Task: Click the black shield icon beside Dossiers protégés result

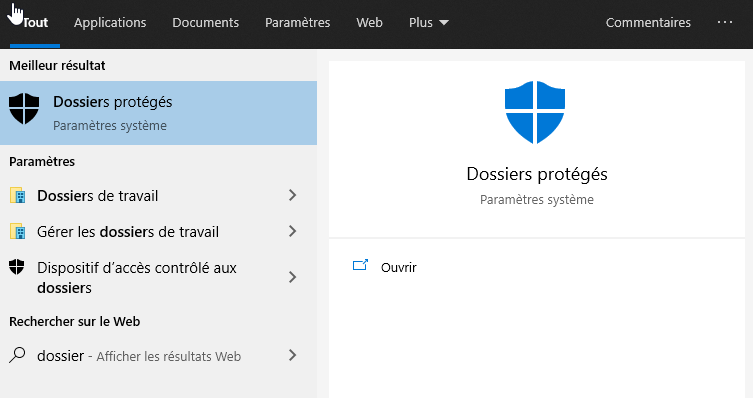Action: tap(24, 109)
